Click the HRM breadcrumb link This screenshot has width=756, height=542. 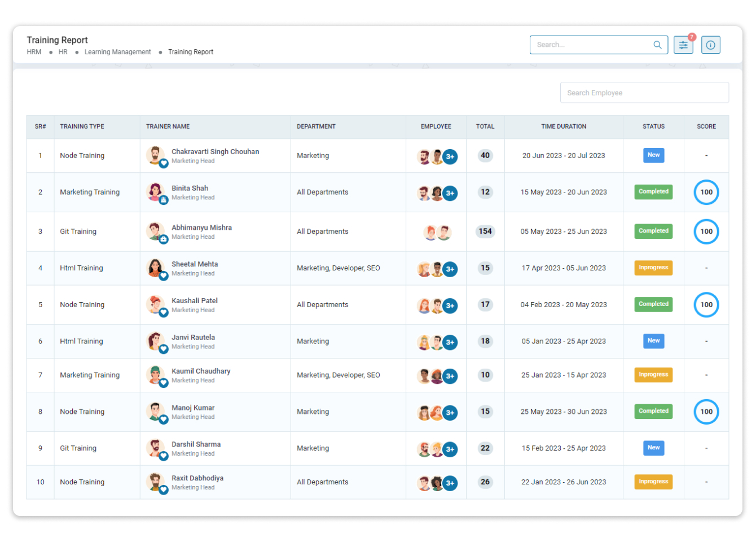pyautogui.click(x=34, y=52)
